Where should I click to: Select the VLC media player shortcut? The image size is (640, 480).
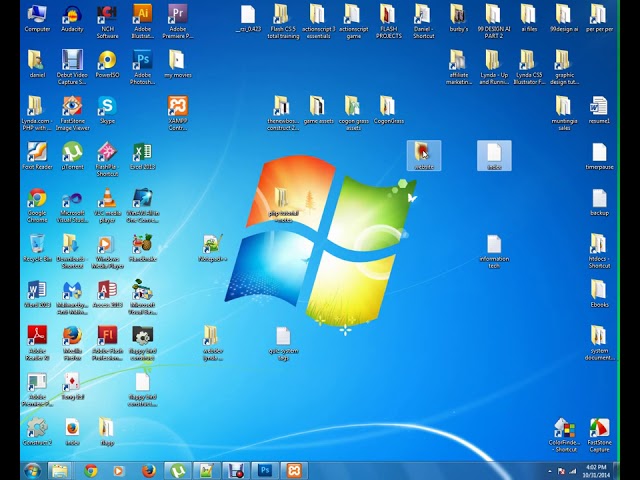tap(107, 206)
